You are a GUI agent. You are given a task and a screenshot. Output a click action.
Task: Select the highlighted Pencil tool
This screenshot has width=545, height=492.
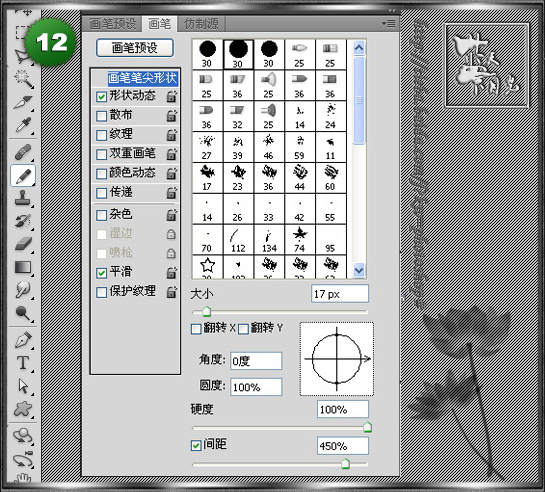click(24, 175)
